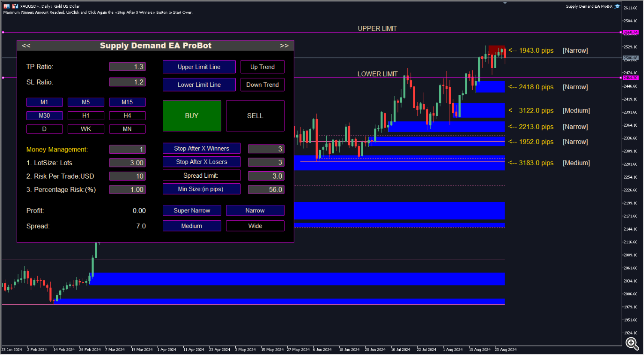Click the green BUY button
Viewport: 644px width, 355px height.
point(192,116)
